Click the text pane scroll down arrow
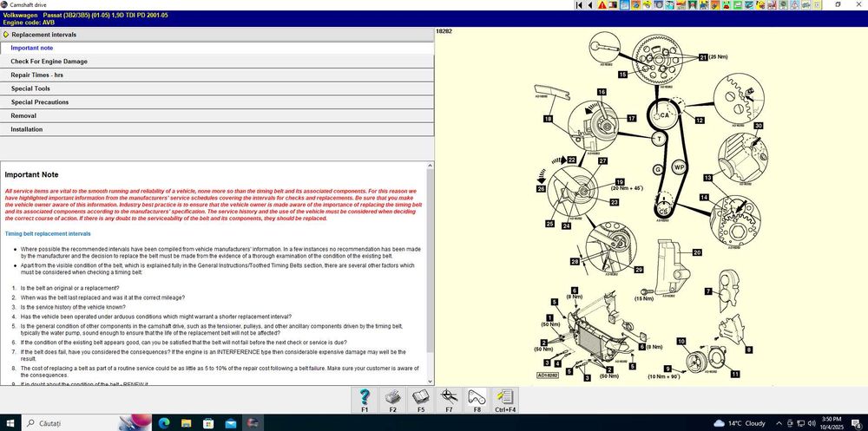 [x=431, y=382]
